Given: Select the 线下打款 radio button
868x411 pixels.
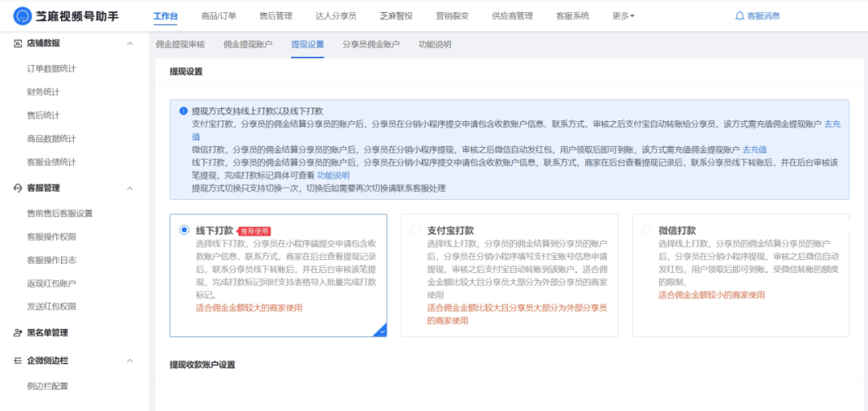Looking at the screenshot, I should pyautogui.click(x=184, y=230).
